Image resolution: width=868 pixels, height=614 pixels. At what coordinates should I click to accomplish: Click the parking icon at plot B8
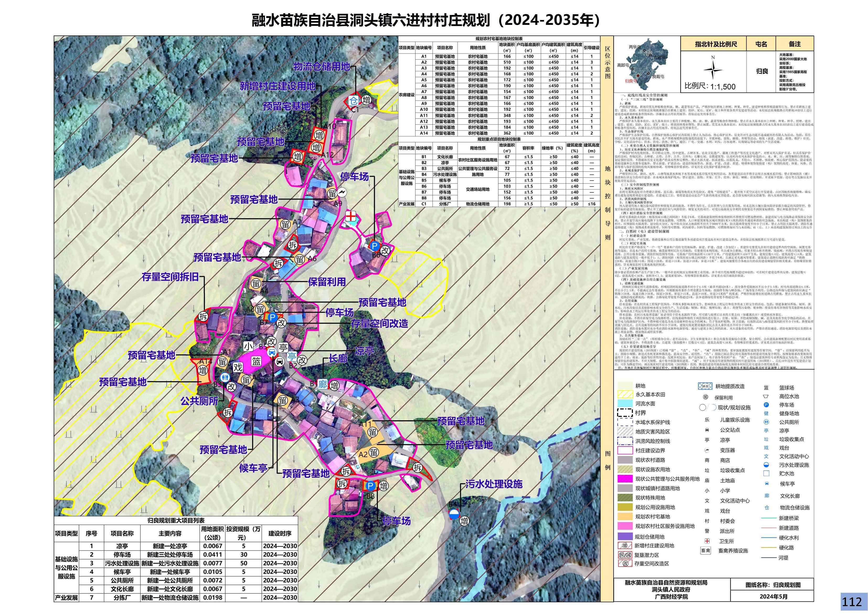click(370, 486)
